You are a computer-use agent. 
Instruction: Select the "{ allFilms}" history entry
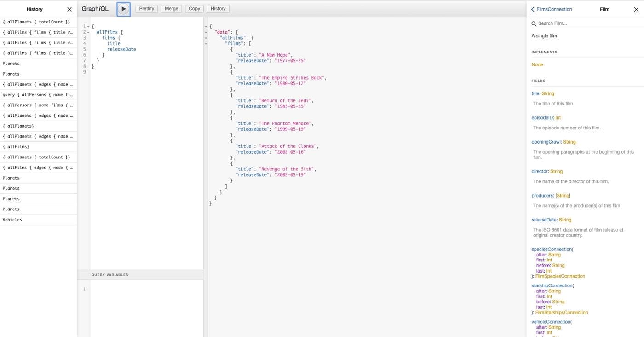(x=16, y=147)
